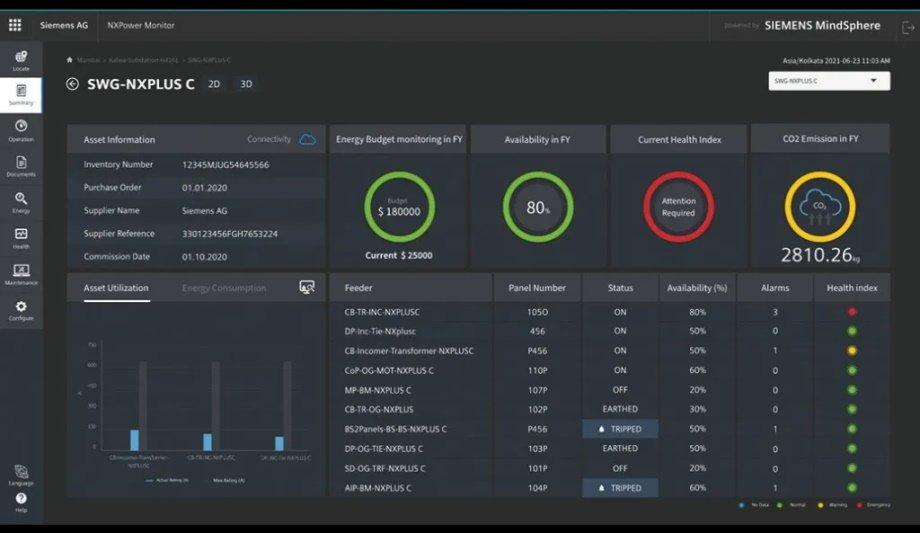Select feeder CoP-OG-MOT-NXPLUS C
This screenshot has height=533, width=920.
[389, 370]
